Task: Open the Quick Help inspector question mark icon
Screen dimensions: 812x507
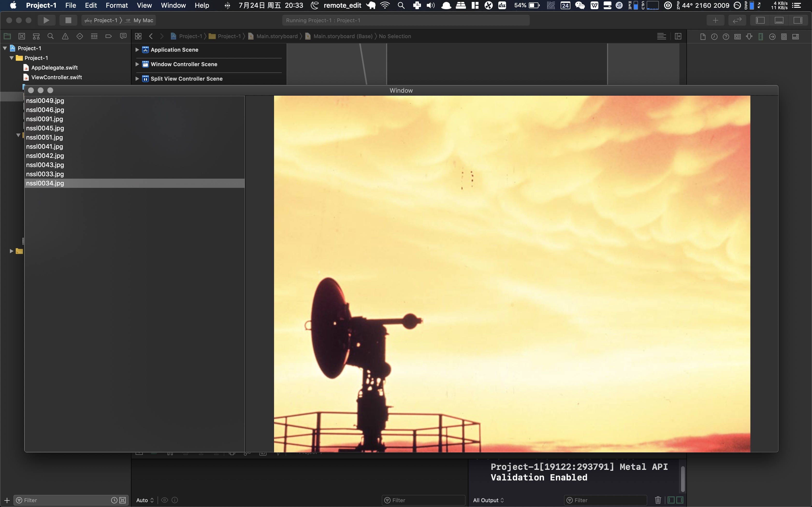Action: pos(726,36)
